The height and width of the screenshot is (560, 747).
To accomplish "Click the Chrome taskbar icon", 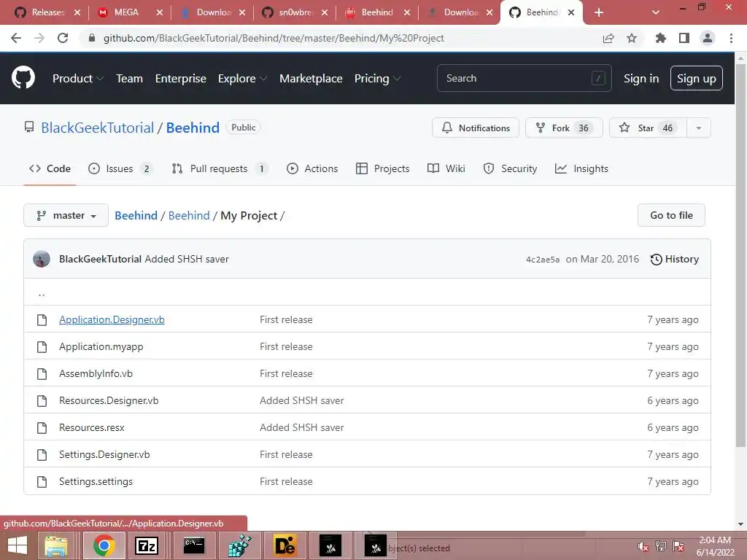I will click(104, 546).
